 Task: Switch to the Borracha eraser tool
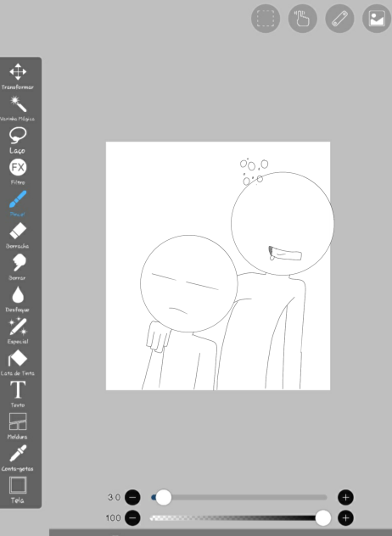(18, 236)
